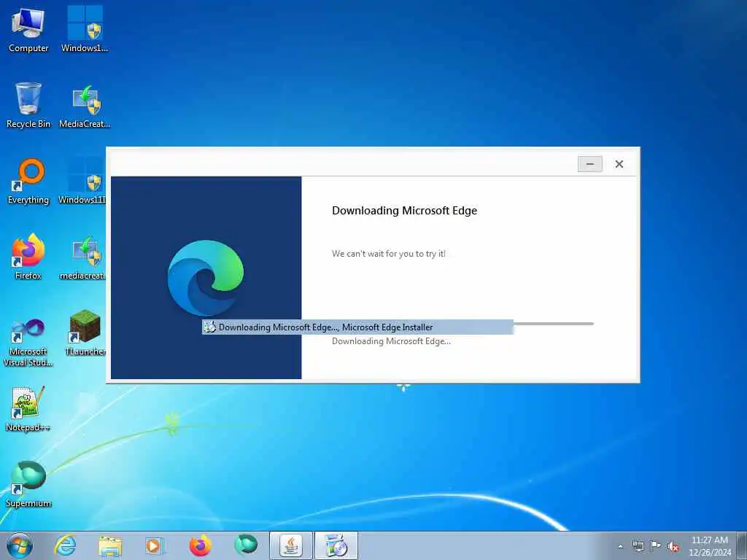Select the Notepad++ desktop shortcut

pyautogui.click(x=28, y=409)
